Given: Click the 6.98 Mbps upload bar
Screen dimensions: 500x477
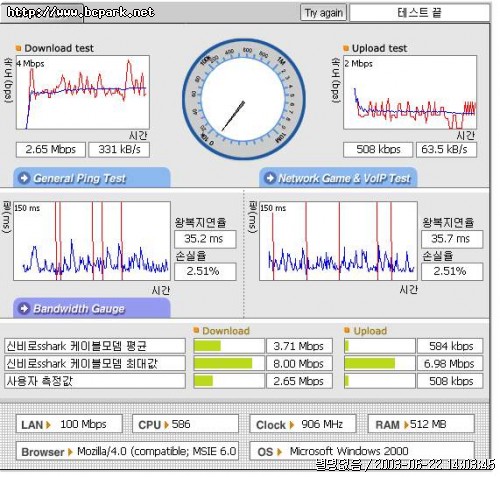Looking at the screenshot, I should coord(379,363).
